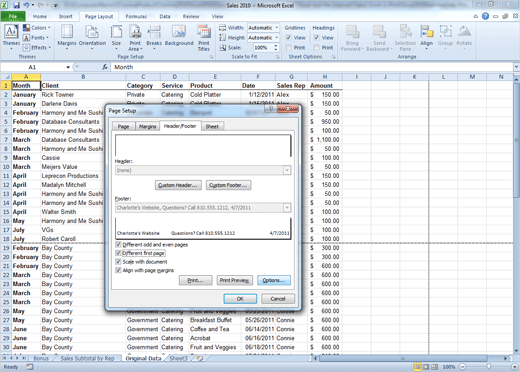This screenshot has height=372, width=520.
Task: Open theme Effects menu
Action: pos(37,47)
